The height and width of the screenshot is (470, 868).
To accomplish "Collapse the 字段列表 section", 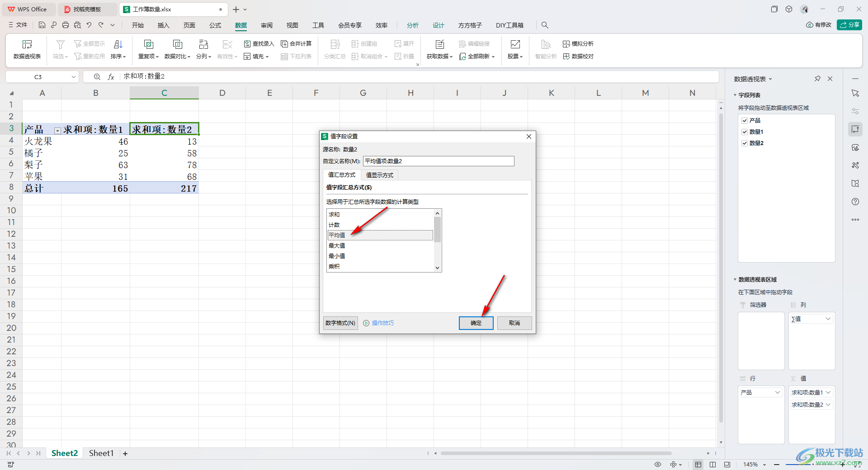I will click(x=735, y=95).
